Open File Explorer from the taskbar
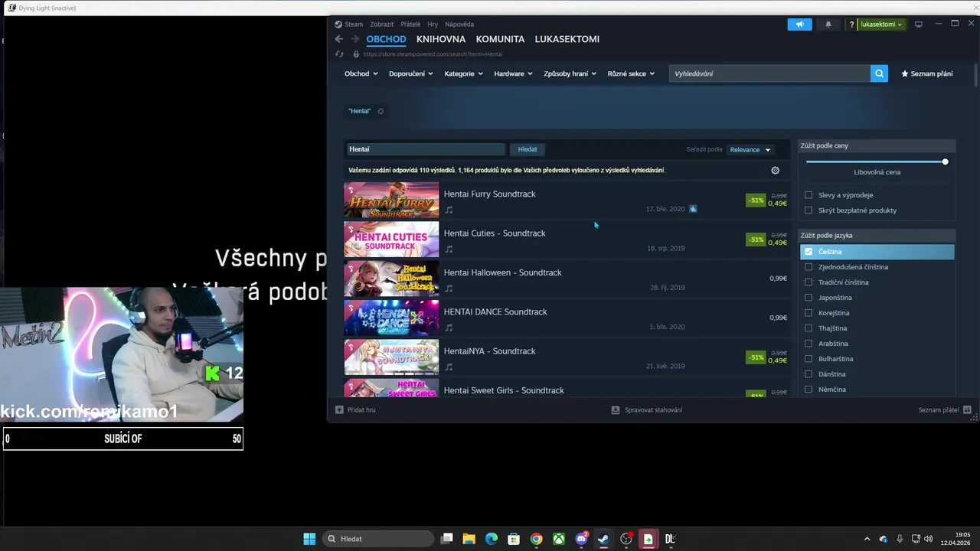The width and height of the screenshot is (980, 551). click(x=469, y=539)
